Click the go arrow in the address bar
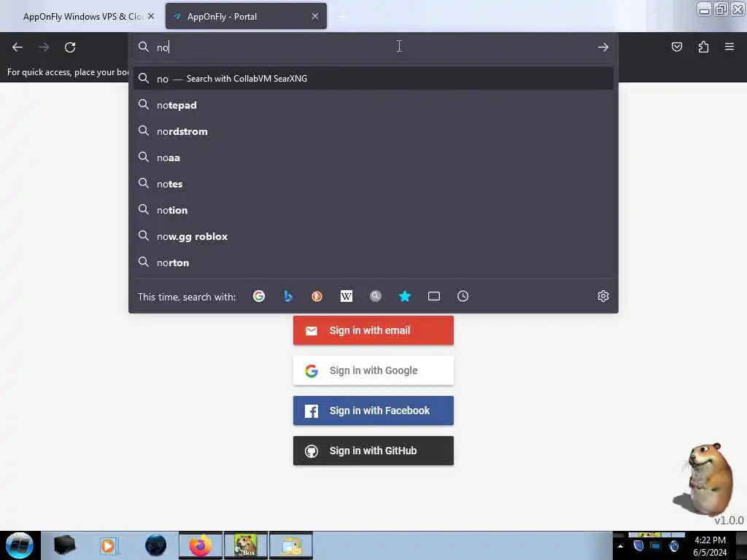Screen dimensions: 747x560 coord(603,47)
